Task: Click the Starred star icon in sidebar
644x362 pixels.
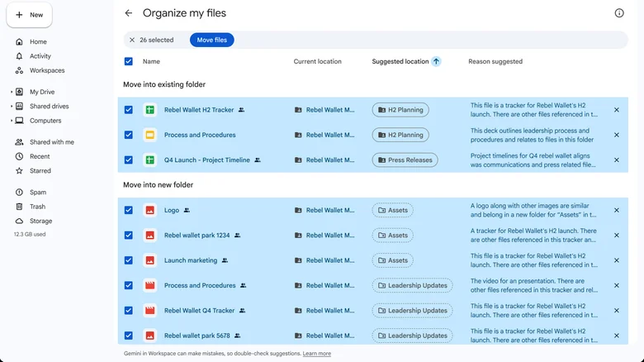Action: pyautogui.click(x=19, y=171)
